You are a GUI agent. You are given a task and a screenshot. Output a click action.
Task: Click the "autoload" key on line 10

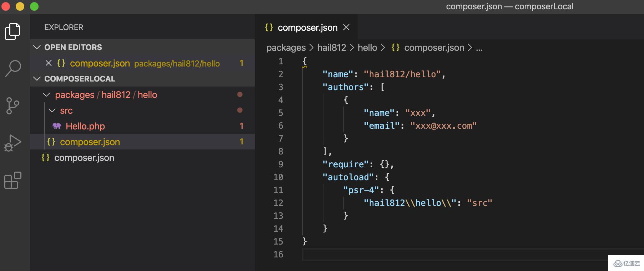pos(348,177)
